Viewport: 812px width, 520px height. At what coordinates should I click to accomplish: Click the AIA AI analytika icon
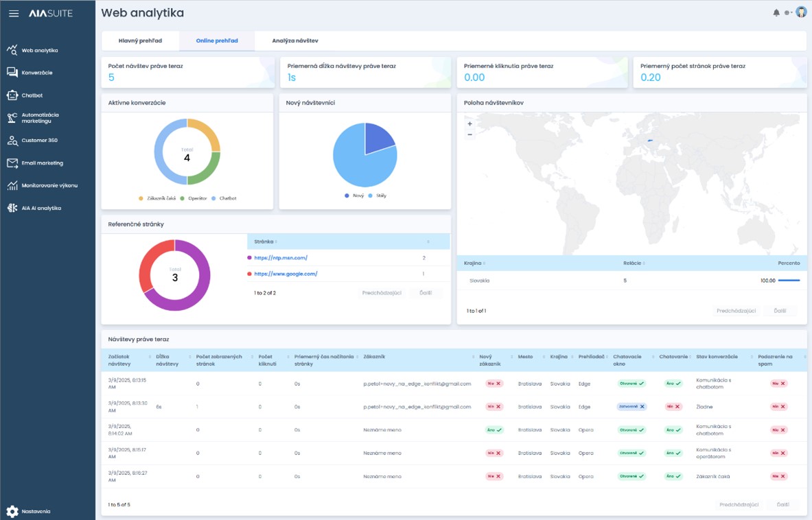(x=12, y=208)
